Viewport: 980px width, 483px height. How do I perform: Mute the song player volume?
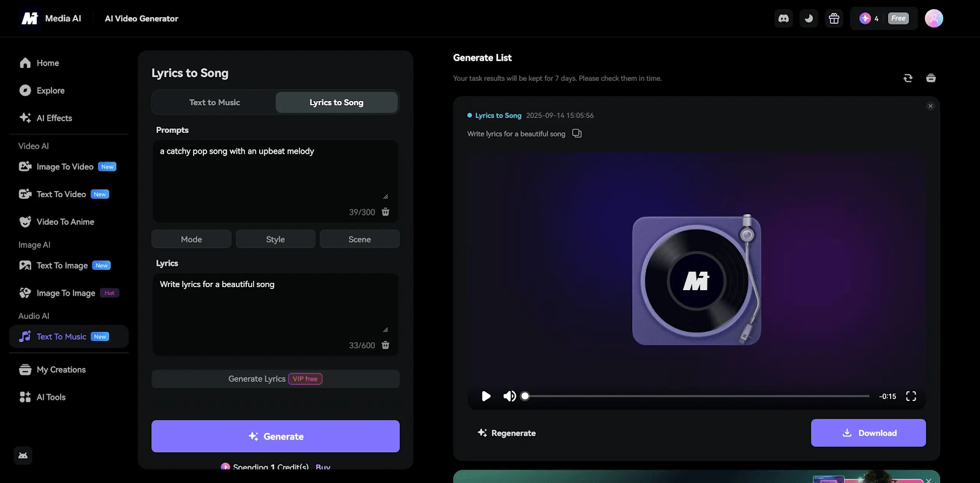[509, 396]
